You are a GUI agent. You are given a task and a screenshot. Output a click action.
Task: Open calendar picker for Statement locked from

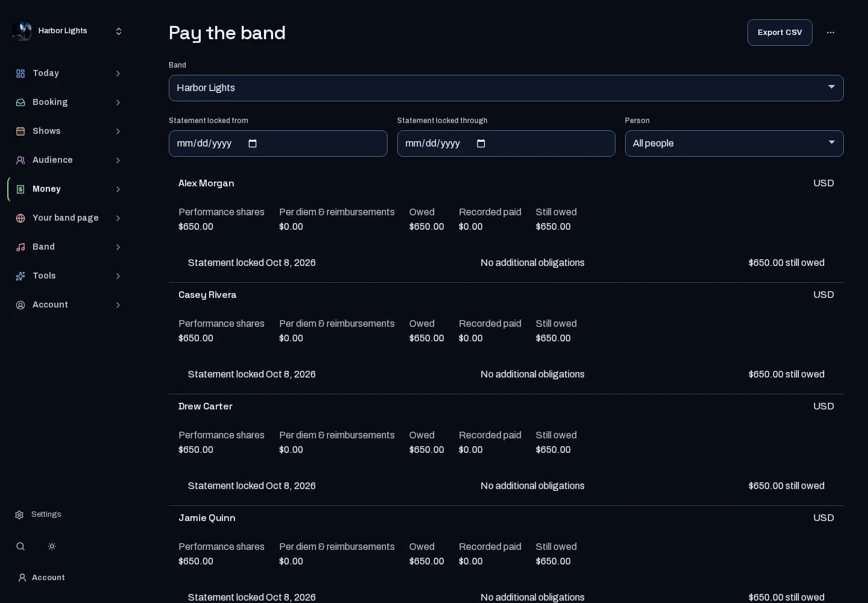point(253,144)
